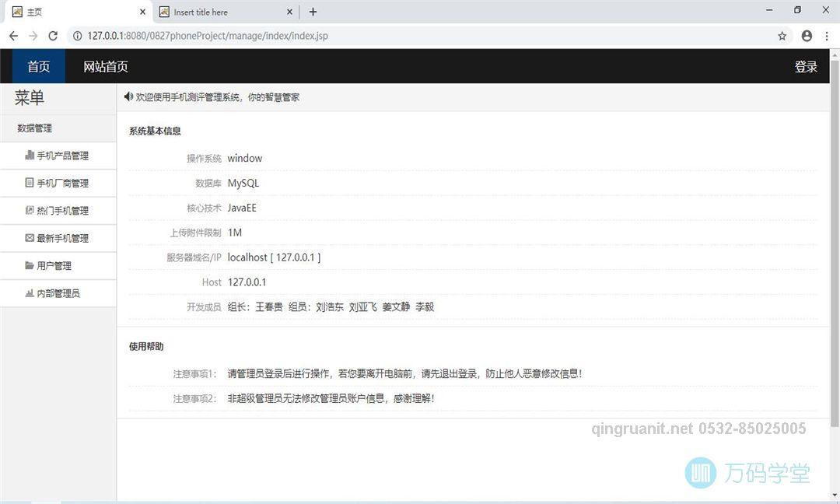This screenshot has height=504, width=840.
Task: Select the book icon next to 手机厂商管理
Action: tap(29, 183)
